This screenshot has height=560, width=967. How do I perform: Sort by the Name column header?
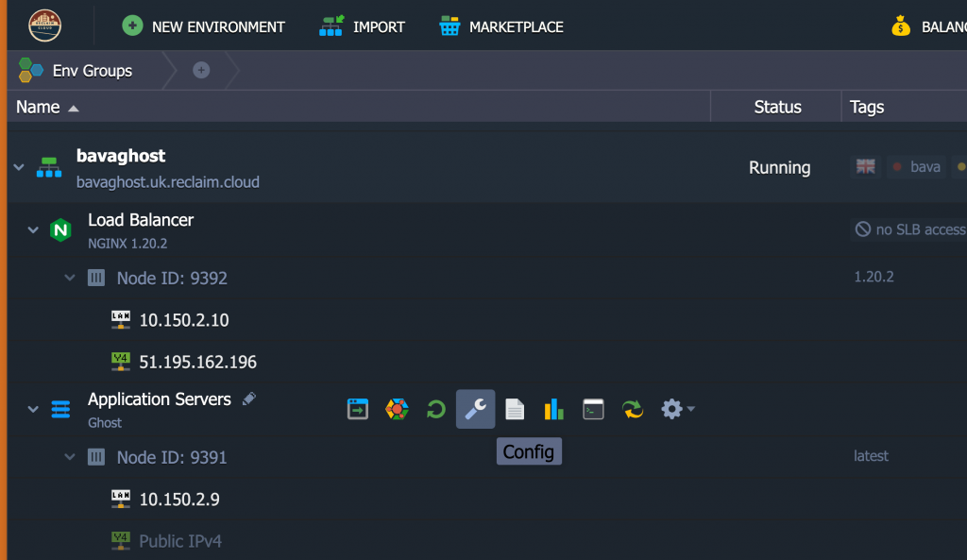[47, 107]
